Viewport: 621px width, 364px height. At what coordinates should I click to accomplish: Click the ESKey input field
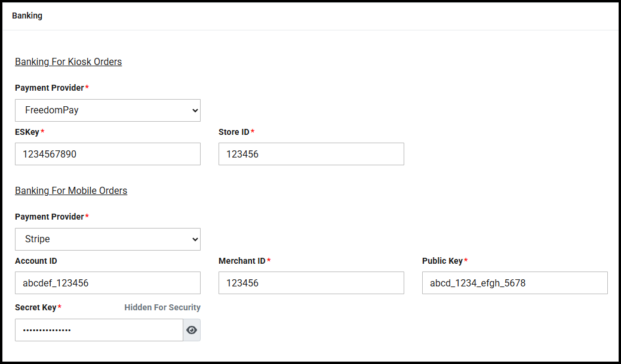(x=107, y=154)
